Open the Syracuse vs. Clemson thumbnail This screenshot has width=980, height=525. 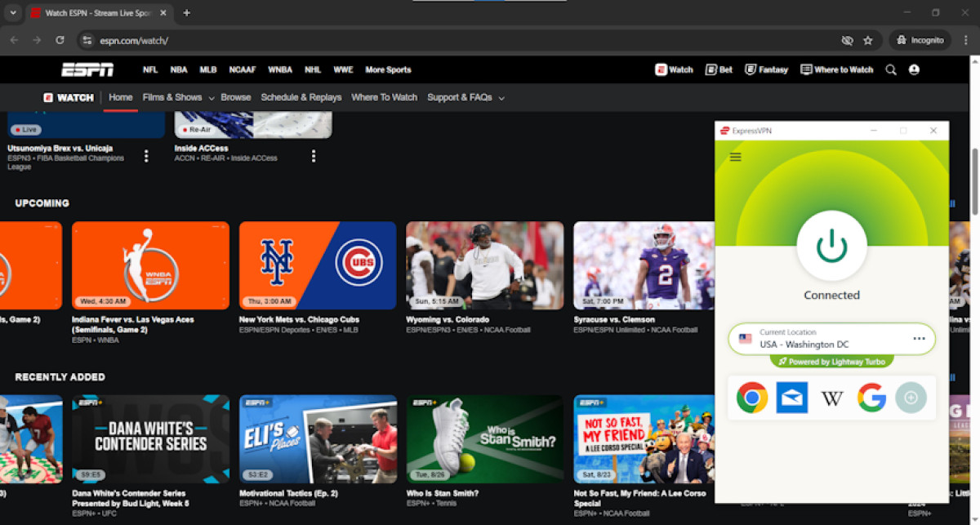pyautogui.click(x=644, y=265)
